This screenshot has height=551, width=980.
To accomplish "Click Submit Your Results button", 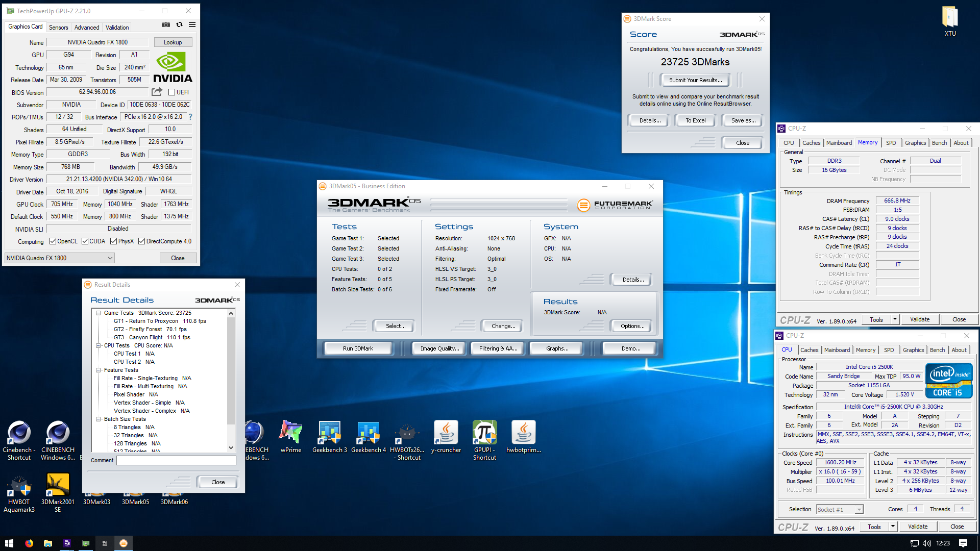I will 695,80.
